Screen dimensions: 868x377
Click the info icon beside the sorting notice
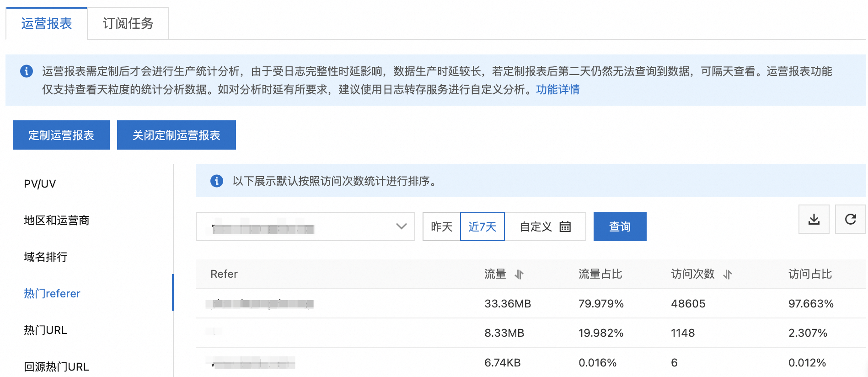coord(217,181)
